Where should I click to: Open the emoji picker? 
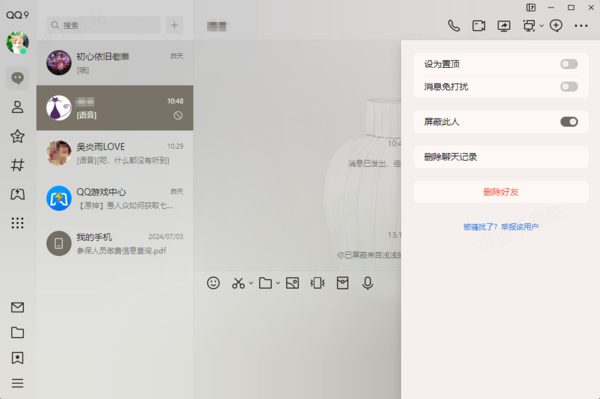point(213,283)
